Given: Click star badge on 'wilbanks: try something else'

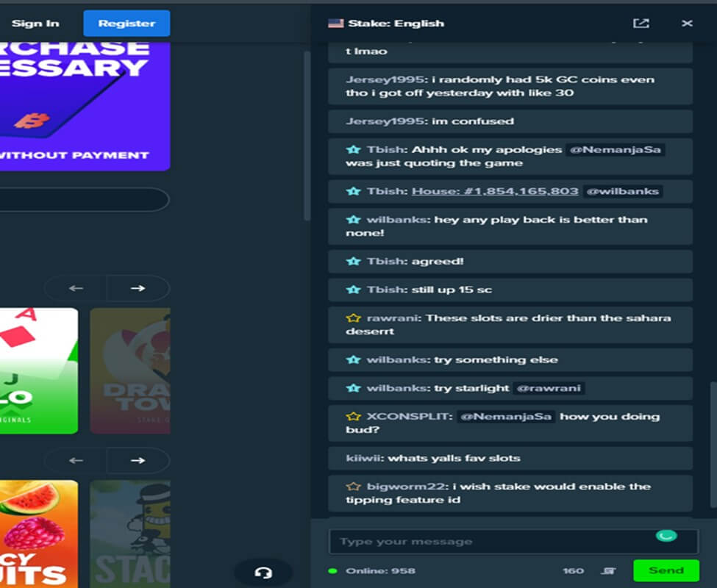Looking at the screenshot, I should pos(353,359).
